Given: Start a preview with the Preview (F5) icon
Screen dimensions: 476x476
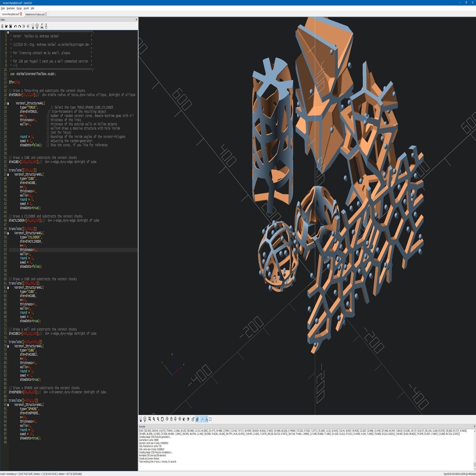Looking at the screenshot, I should [33, 27].
